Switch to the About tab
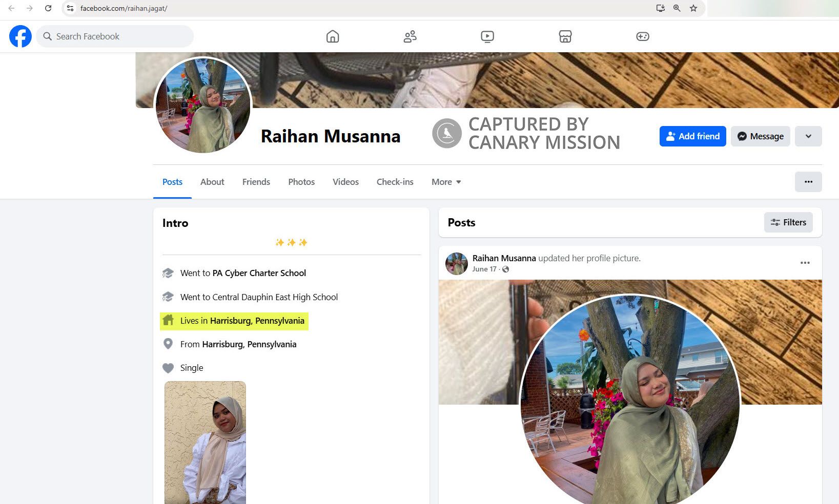Image resolution: width=839 pixels, height=504 pixels. tap(212, 181)
